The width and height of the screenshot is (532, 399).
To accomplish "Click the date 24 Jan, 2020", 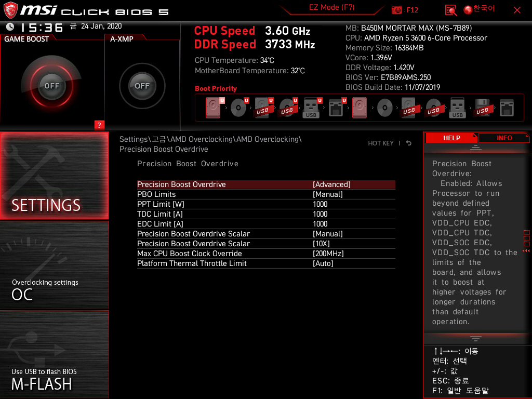I will coord(101,26).
